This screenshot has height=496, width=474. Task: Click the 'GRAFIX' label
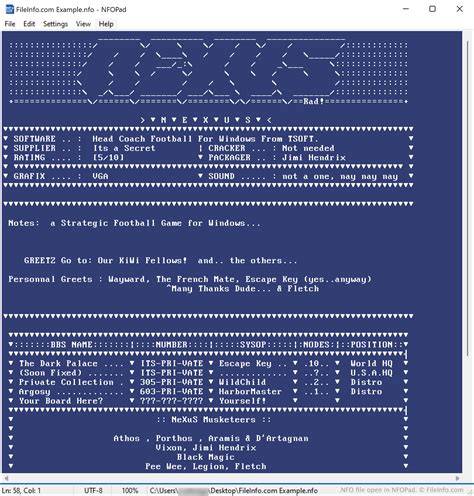click(29, 176)
